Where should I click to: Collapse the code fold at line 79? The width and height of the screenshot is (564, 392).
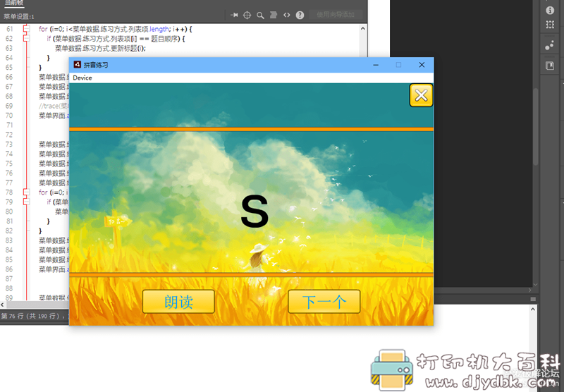point(26,202)
